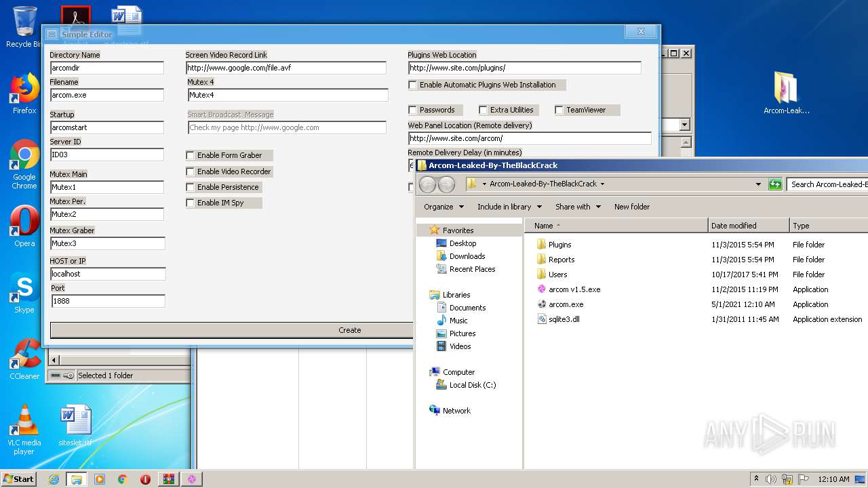Open the VLC media player desktop icon
Viewport: 868px width, 488px height.
coord(24,430)
